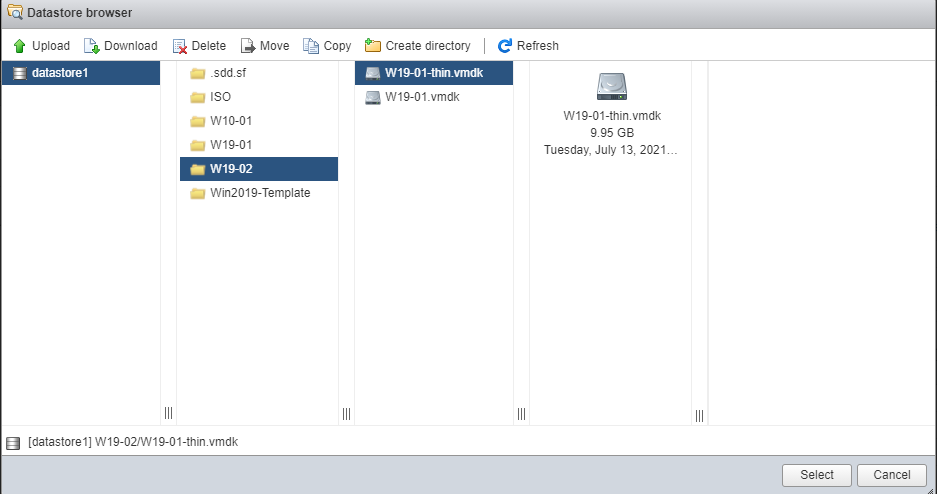Click the Move icon in toolbar
This screenshot has width=937, height=494.
click(248, 46)
